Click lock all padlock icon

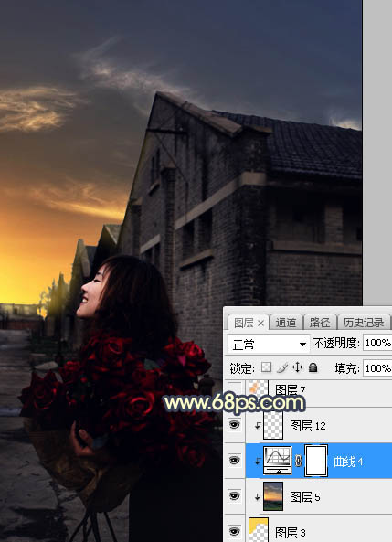click(x=313, y=367)
